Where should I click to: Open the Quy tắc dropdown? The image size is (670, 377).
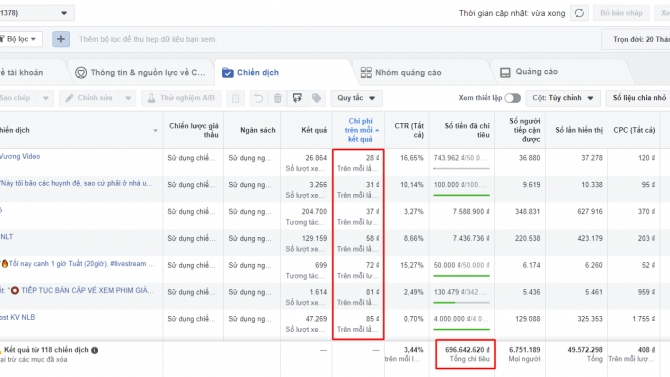pos(356,98)
